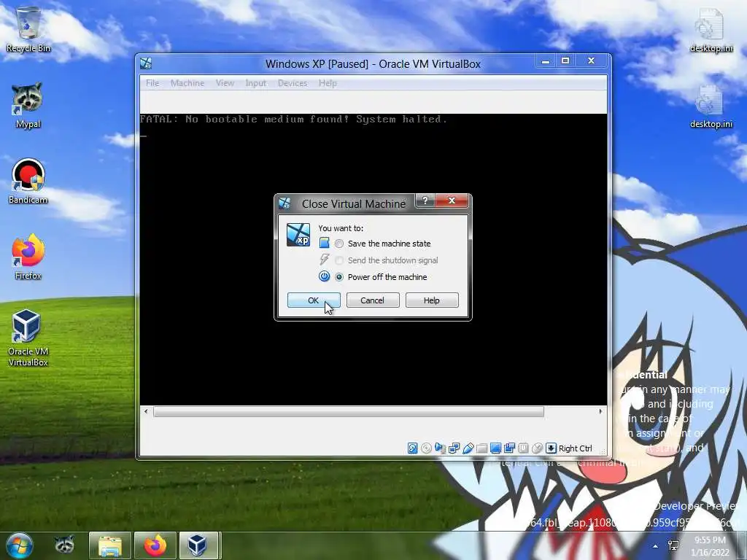Open the Help menu in VirtualBox menu bar
This screenshot has height=560, width=747.
[x=328, y=83]
